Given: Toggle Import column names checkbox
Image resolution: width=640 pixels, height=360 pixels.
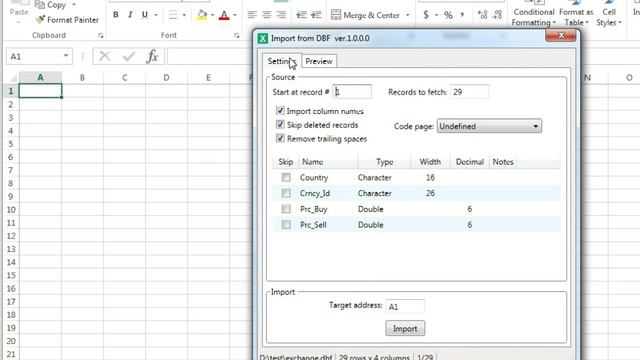Looking at the screenshot, I should pos(280,111).
